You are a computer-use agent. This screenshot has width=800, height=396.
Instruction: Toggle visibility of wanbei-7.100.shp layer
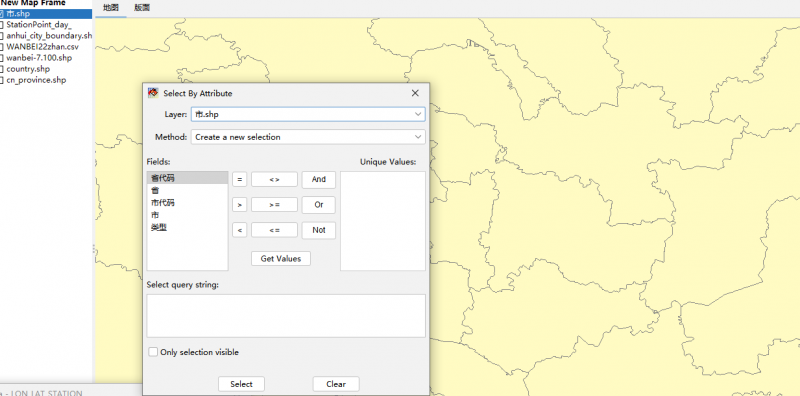(x=2, y=58)
